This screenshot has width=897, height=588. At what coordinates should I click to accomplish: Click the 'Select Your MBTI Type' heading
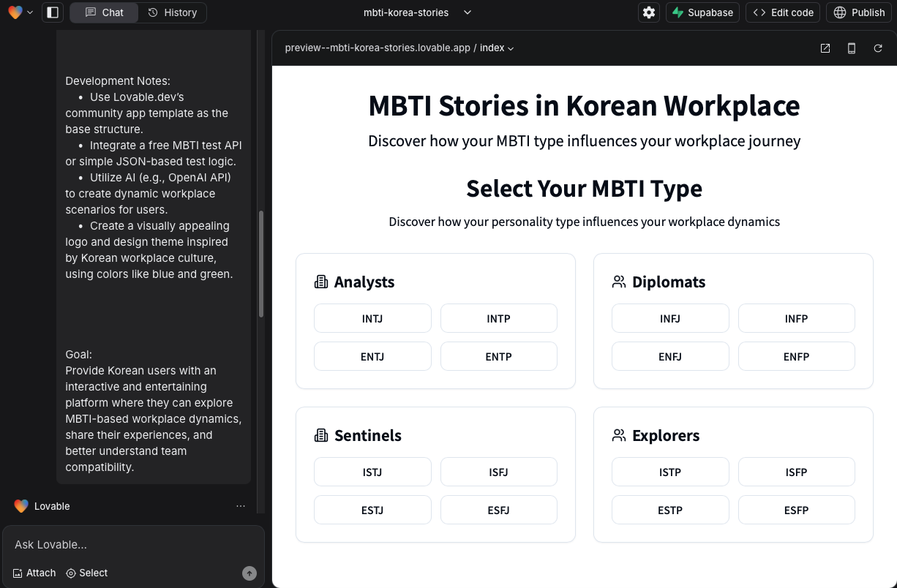click(x=584, y=189)
